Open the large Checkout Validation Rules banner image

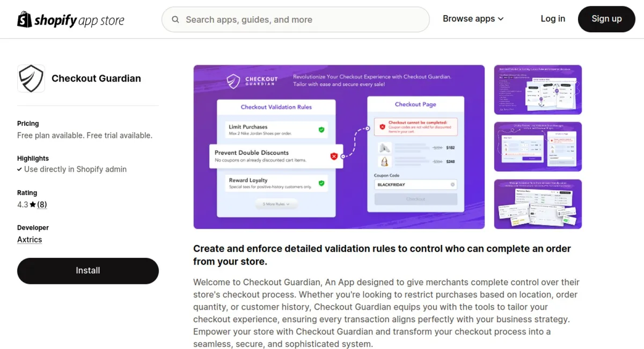339,147
